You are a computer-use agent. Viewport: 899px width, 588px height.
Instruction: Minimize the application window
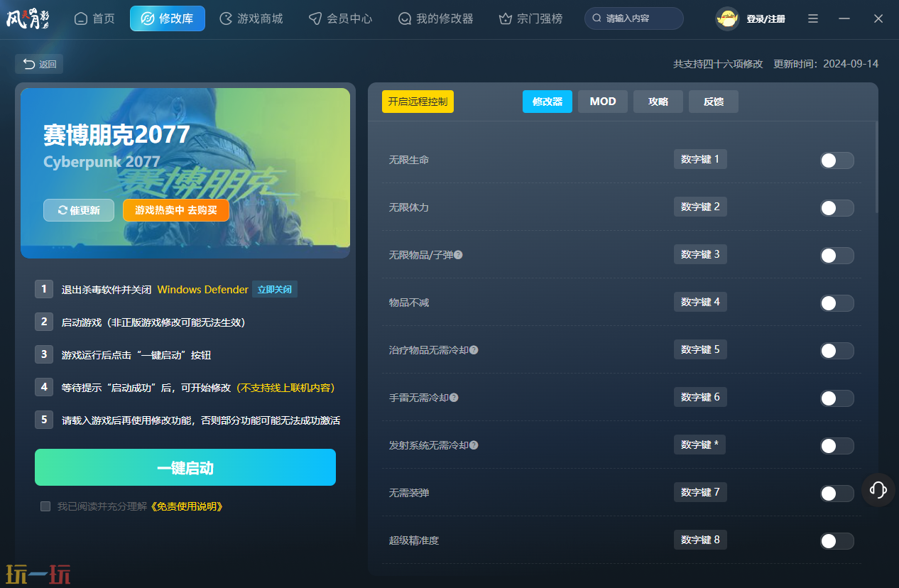(844, 18)
